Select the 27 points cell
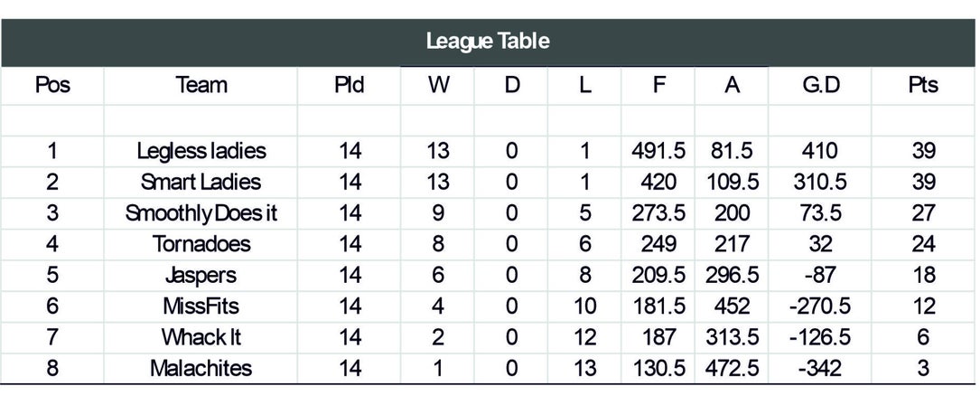Image resolution: width=980 pixels, height=405 pixels. pos(923,213)
